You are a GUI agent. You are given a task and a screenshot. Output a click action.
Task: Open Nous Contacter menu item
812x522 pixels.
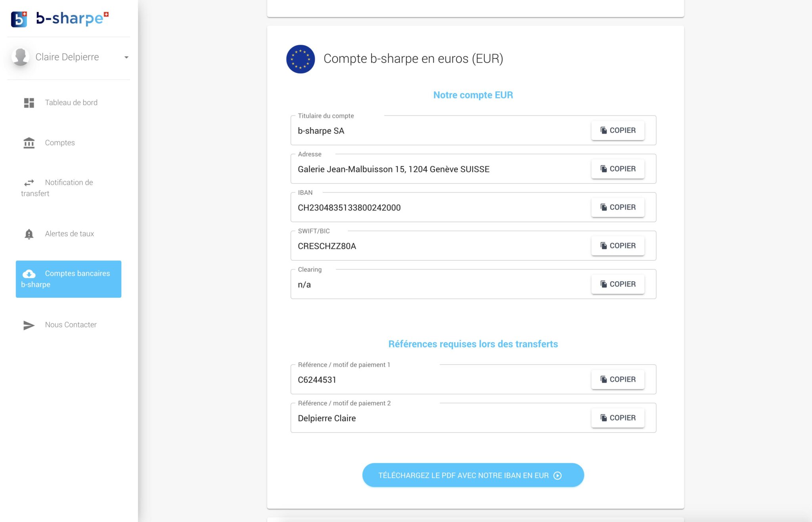pyautogui.click(x=68, y=325)
